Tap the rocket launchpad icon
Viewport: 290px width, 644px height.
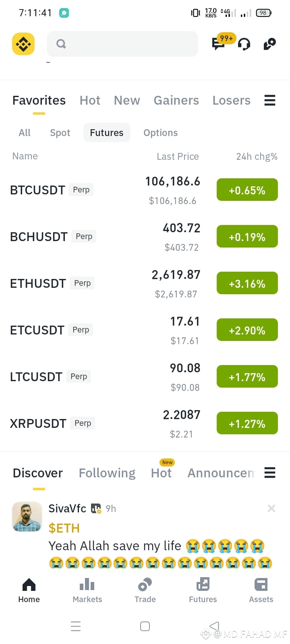[269, 44]
